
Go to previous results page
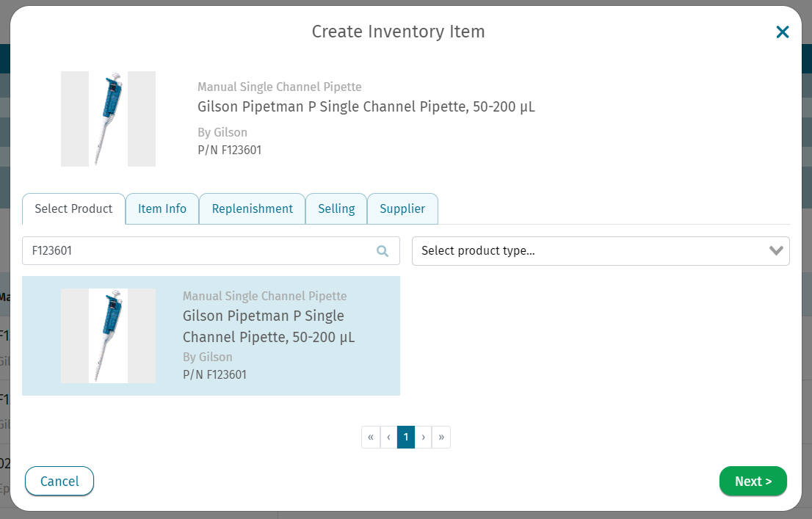[388, 438]
